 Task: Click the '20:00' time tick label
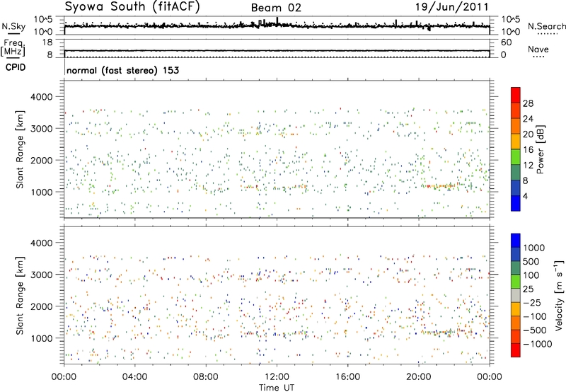[418, 377]
